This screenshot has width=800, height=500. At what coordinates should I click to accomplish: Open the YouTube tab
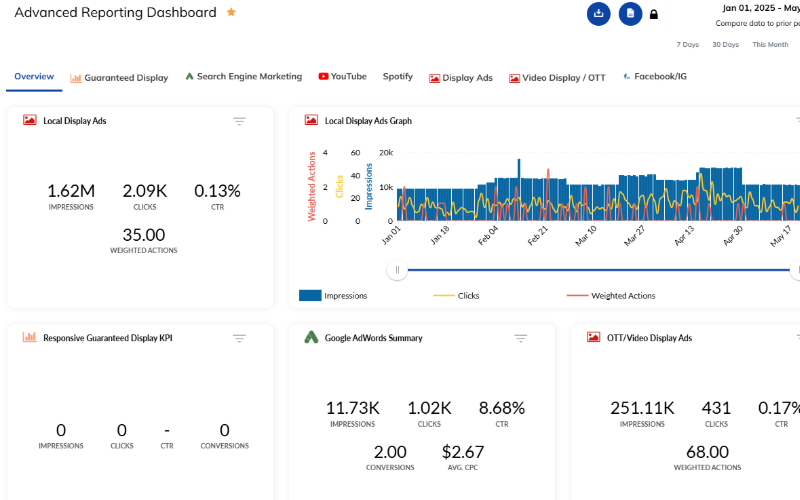point(342,77)
